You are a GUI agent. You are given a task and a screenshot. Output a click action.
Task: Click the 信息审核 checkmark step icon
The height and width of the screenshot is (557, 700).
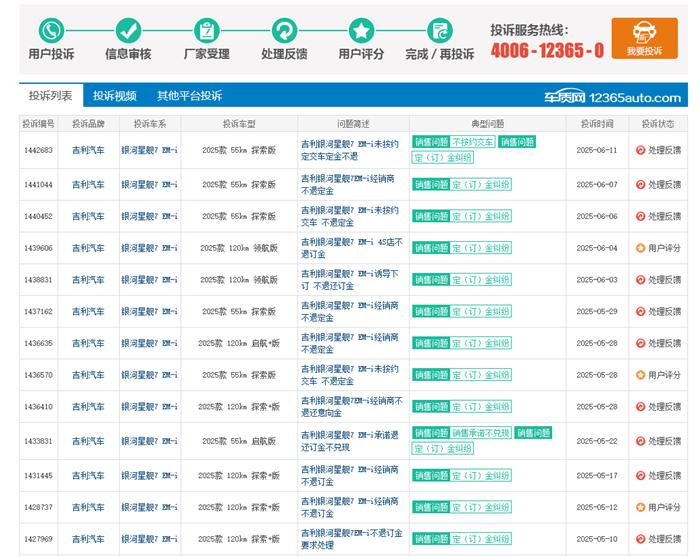point(129,30)
